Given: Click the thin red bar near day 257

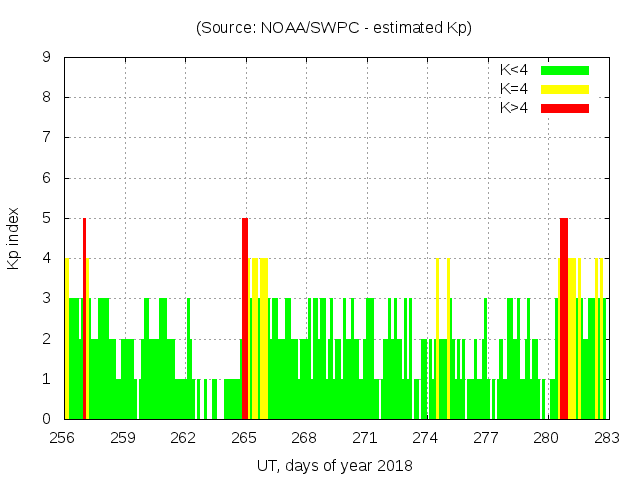Looking at the screenshot, I should point(85,318).
